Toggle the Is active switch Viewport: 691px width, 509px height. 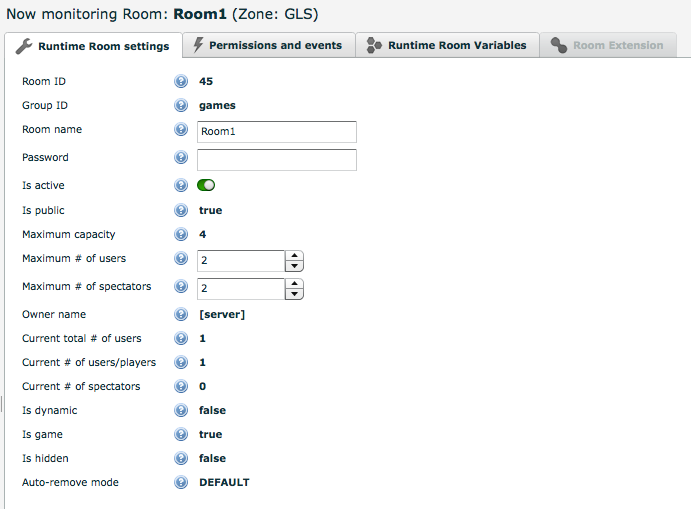coord(207,185)
